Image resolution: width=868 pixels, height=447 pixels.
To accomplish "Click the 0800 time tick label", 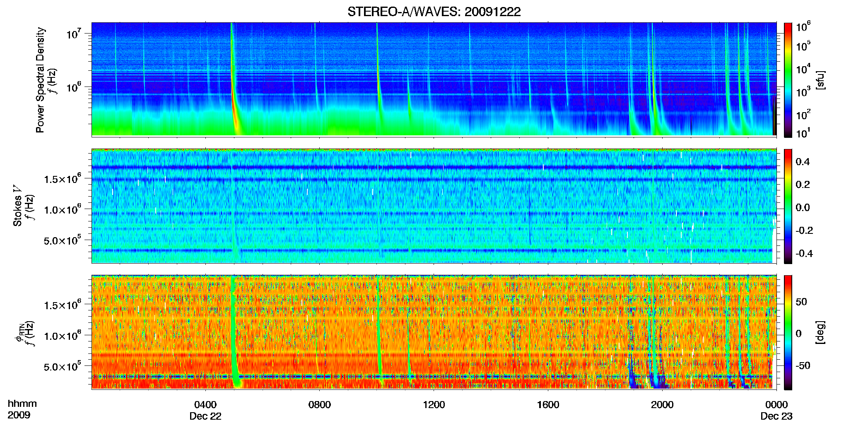I will 320,405.
